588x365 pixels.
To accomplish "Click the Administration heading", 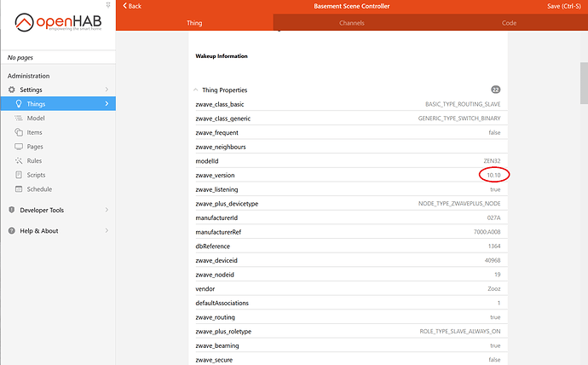I will (28, 76).
